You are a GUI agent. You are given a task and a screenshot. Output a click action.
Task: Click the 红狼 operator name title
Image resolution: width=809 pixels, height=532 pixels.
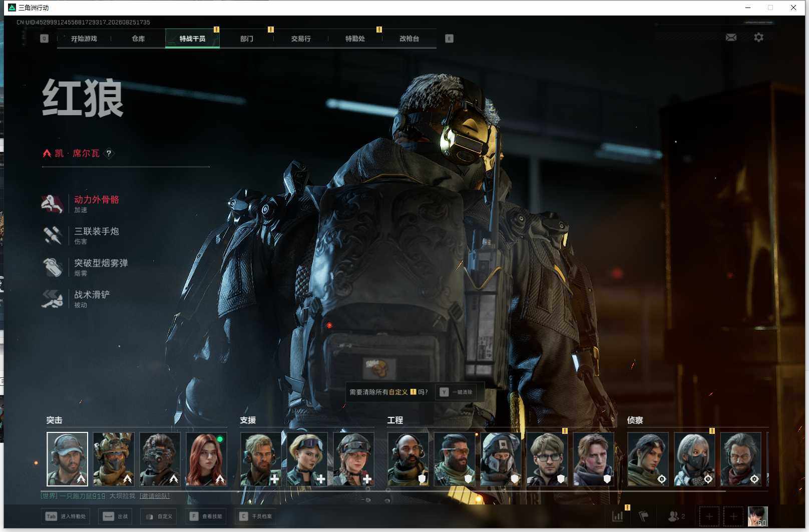point(83,98)
